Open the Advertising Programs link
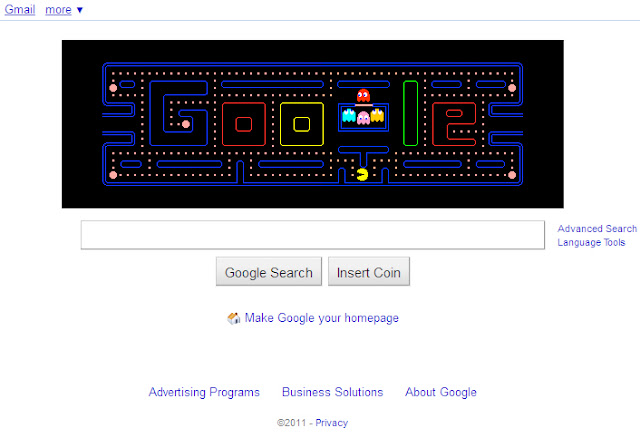Image resolution: width=640 pixels, height=438 pixels. 204,392
